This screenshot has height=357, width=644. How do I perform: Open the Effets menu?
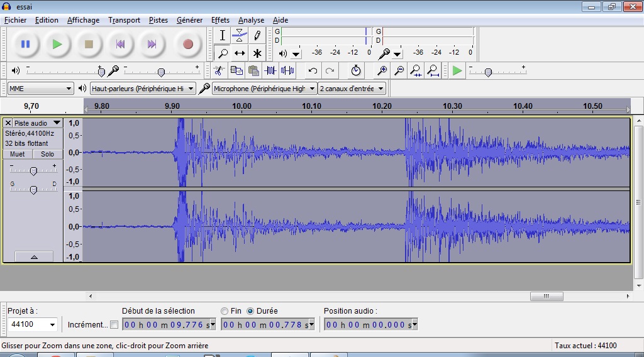(x=220, y=20)
